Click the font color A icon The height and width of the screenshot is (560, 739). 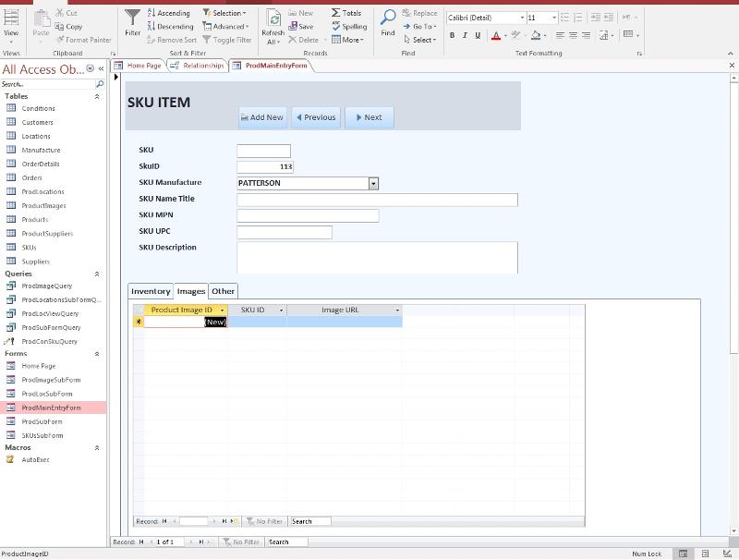click(496, 35)
